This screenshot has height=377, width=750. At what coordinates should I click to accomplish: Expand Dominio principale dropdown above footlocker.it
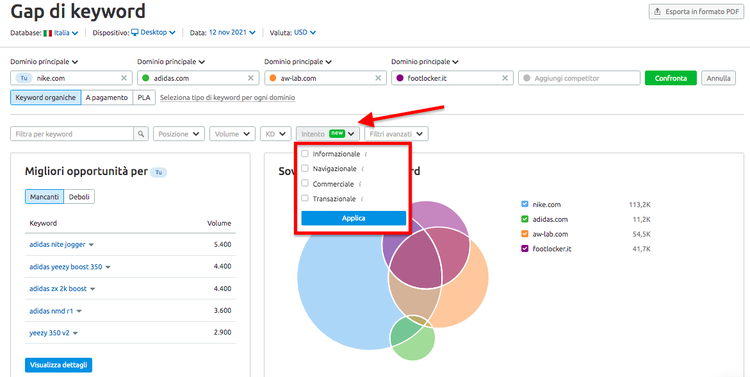click(425, 62)
